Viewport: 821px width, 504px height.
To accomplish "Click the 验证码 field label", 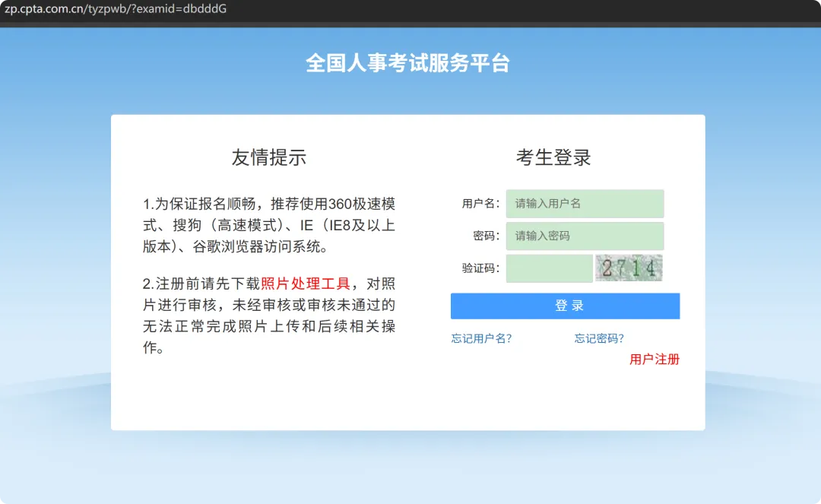I will pyautogui.click(x=479, y=268).
